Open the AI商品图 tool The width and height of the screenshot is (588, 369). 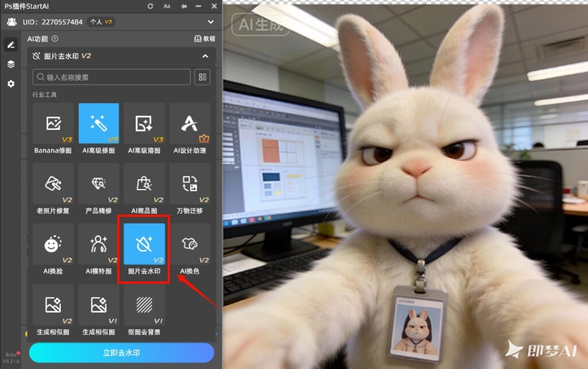(144, 184)
